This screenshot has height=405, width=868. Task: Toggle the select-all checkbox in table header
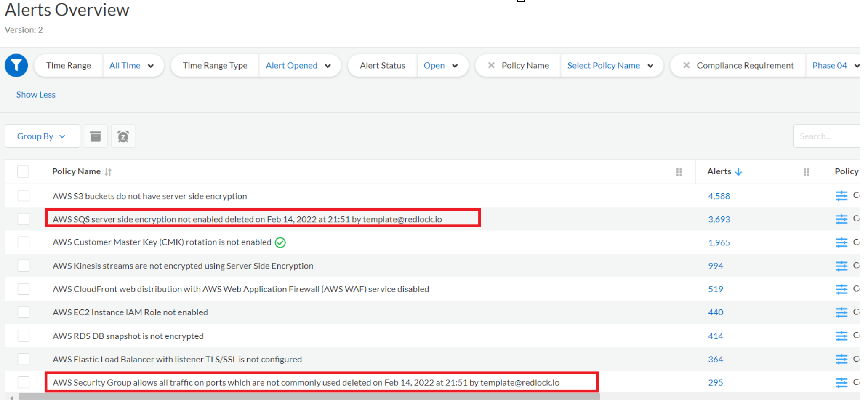pos(23,171)
